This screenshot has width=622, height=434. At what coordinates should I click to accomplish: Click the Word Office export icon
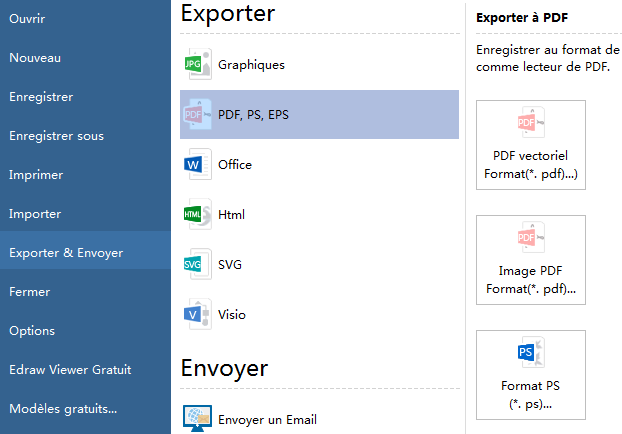pos(196,165)
